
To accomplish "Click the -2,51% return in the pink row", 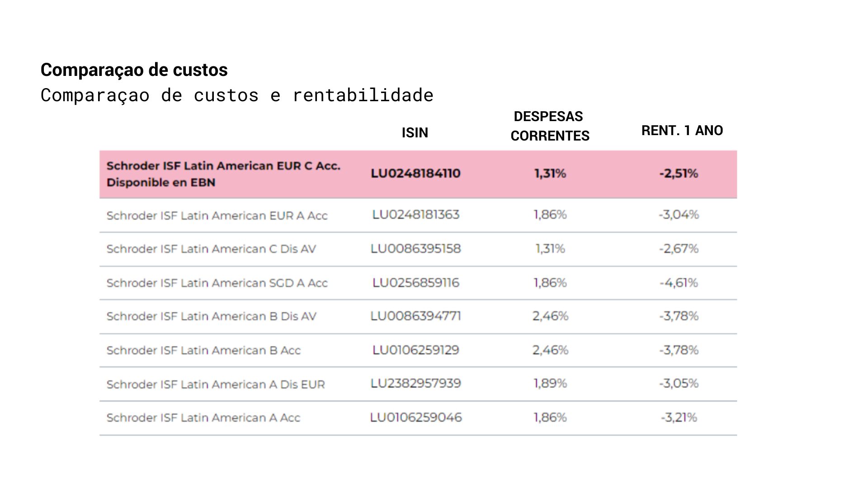I will pos(678,174).
